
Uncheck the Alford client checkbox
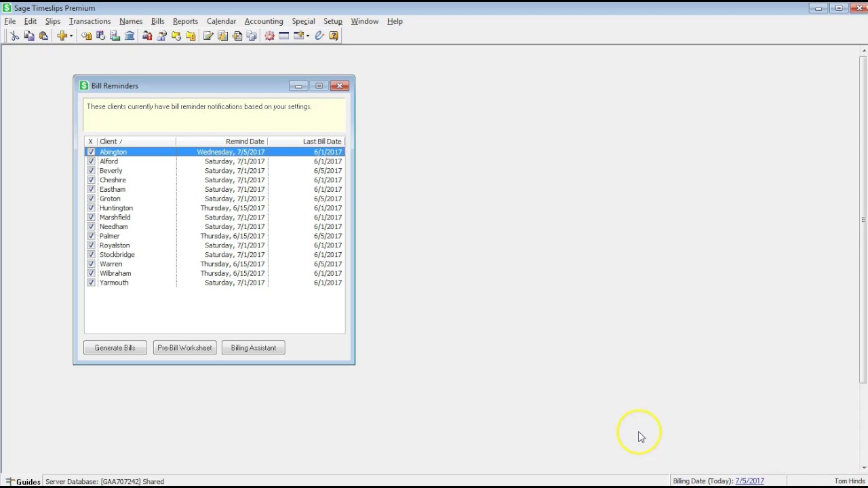click(x=91, y=161)
